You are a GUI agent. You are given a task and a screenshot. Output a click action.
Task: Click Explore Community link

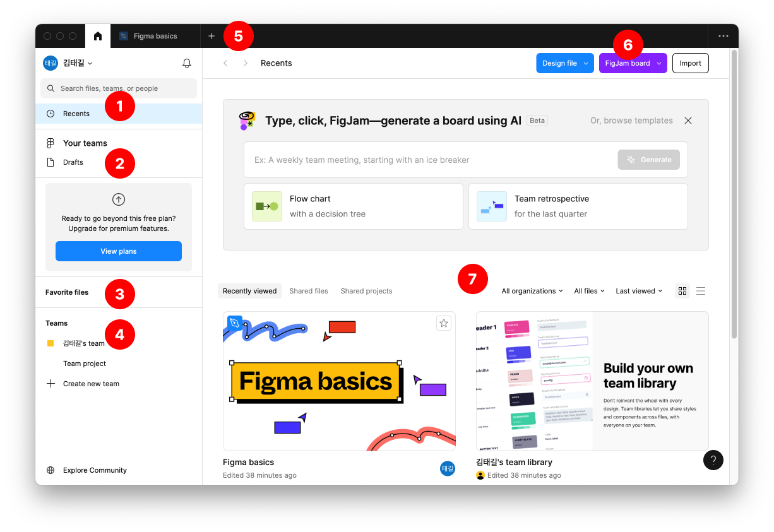tap(95, 470)
